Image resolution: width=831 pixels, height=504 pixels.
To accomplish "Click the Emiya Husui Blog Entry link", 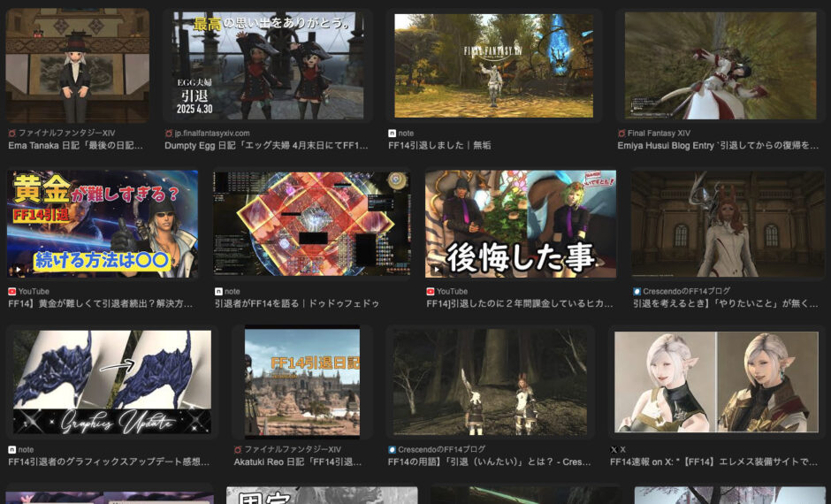I will (718, 145).
